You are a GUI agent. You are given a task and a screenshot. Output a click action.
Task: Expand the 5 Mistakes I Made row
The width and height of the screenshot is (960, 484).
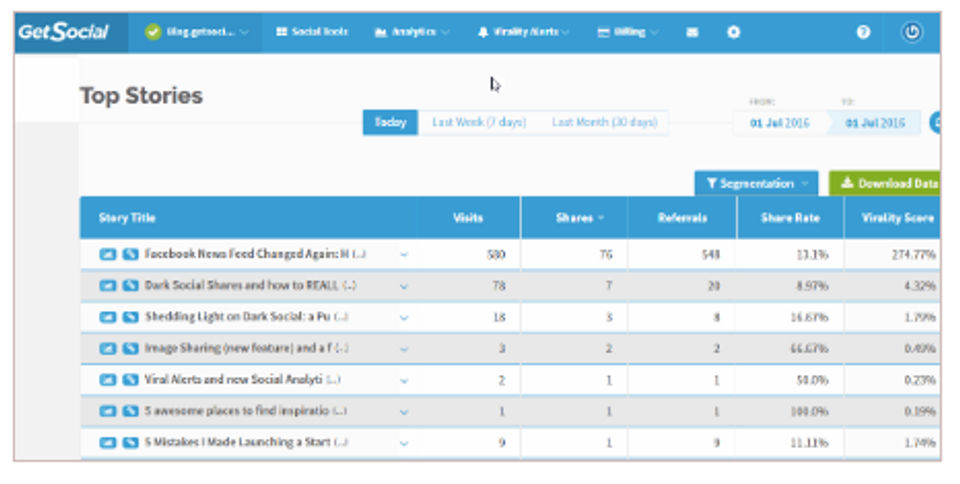[x=404, y=444]
